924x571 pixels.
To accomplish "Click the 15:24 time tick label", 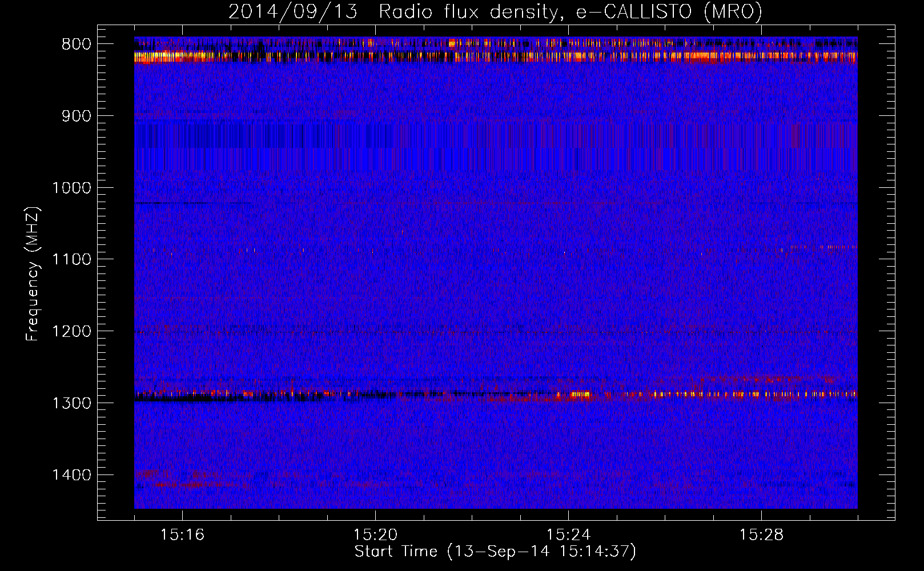I will pyautogui.click(x=568, y=535).
